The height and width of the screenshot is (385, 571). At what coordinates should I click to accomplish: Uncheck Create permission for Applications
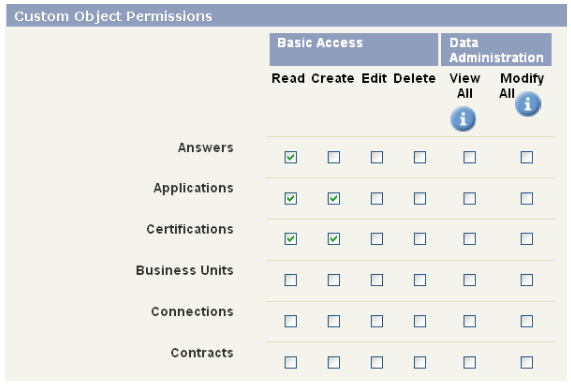click(334, 199)
